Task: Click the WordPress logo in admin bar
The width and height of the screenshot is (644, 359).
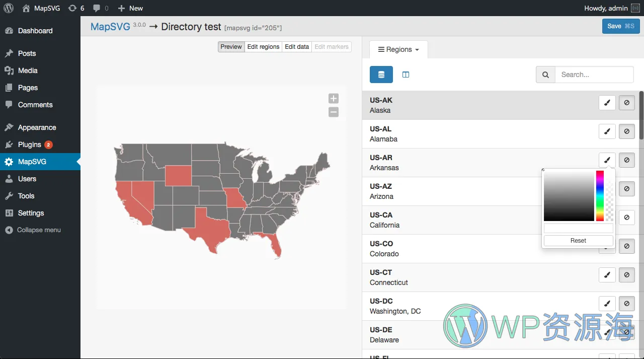Action: [x=9, y=8]
